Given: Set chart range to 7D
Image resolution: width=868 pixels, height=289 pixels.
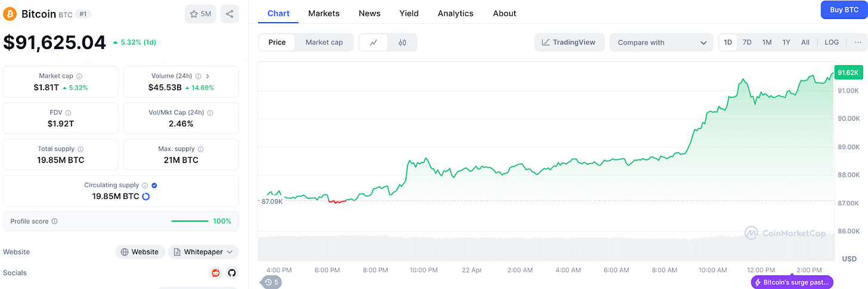Looking at the screenshot, I should point(747,42).
